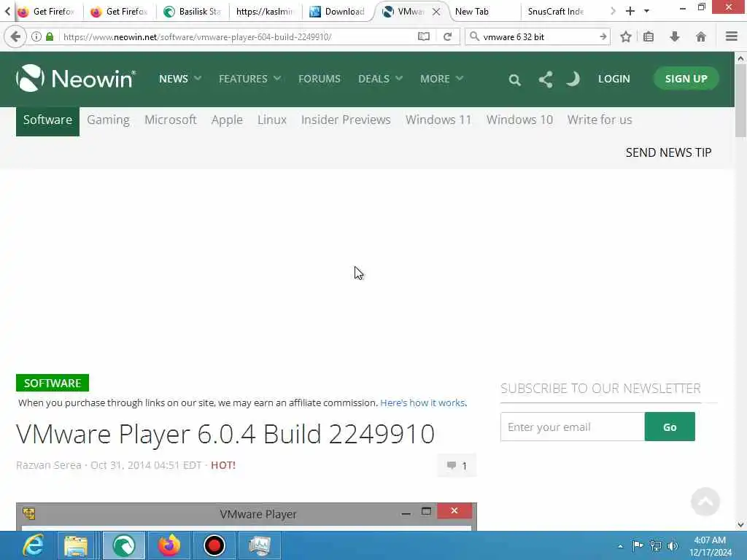
Task: Click the Neowin logo
Action: 76,78
